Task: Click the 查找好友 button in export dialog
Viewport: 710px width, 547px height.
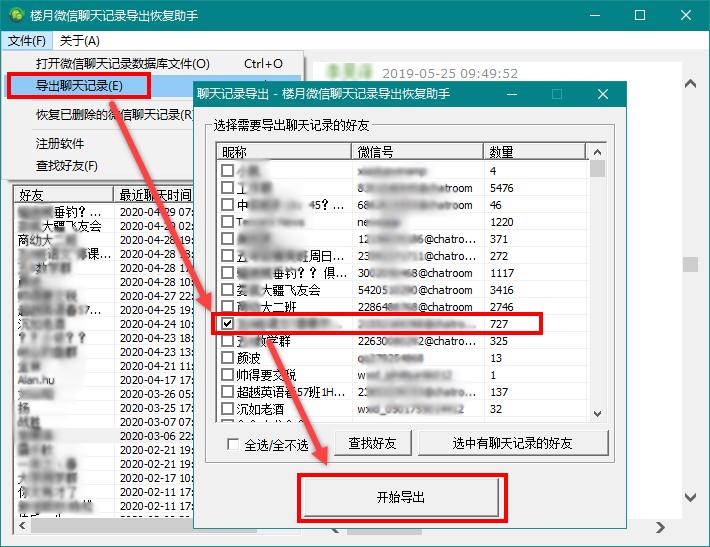Action: click(372, 443)
